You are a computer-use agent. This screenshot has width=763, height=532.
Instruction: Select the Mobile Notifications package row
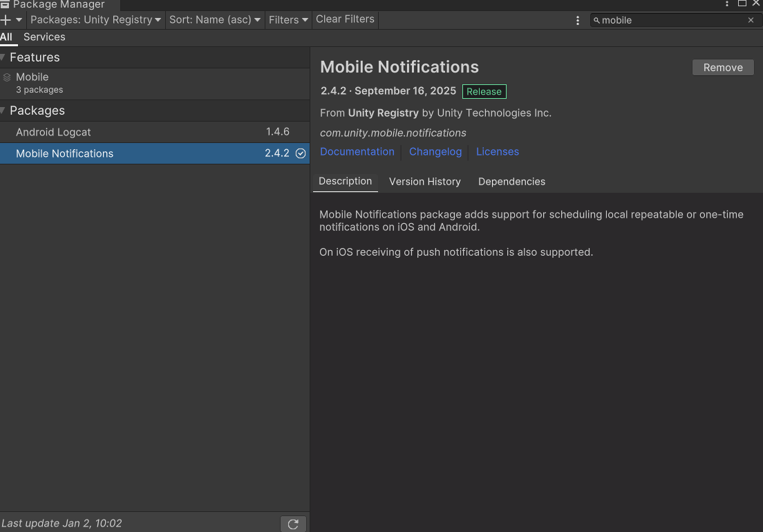click(155, 153)
